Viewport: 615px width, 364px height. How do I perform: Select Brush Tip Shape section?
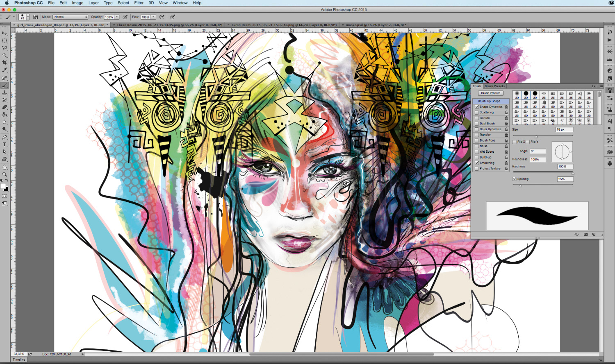pos(491,101)
